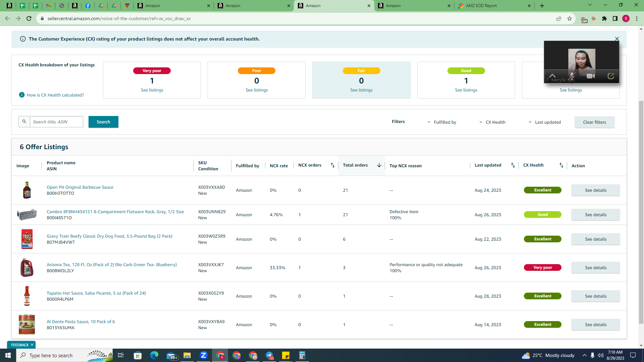Switch to the pinned Gmail tab

[49, 6]
